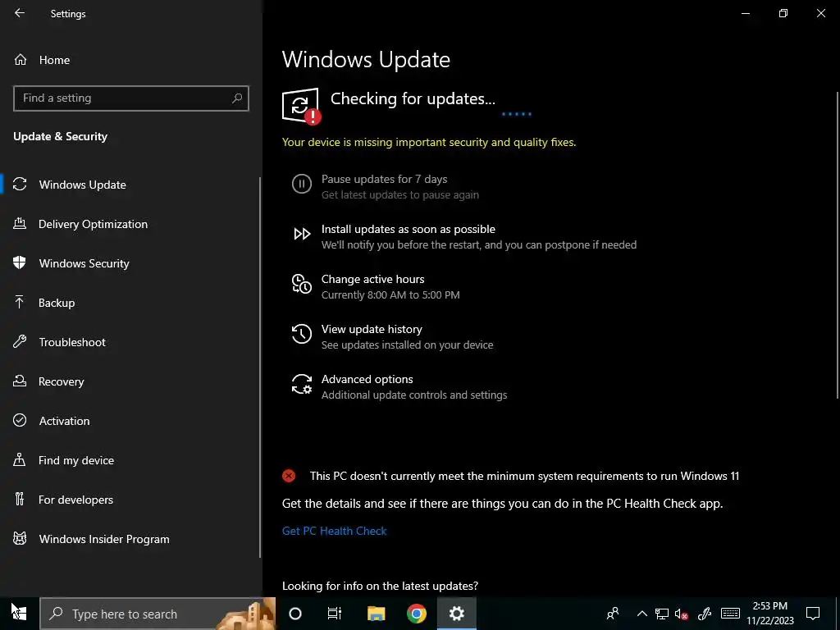Click the muted volume tray icon
840x630 pixels.
click(x=682, y=614)
